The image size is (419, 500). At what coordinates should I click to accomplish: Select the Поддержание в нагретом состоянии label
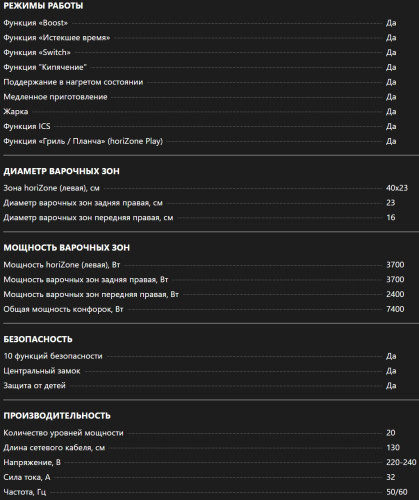tap(73, 82)
